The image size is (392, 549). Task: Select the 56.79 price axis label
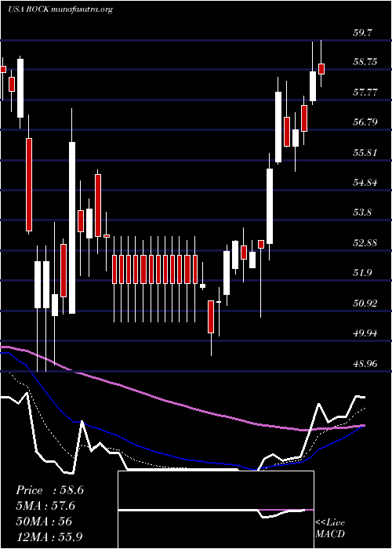coord(365,122)
